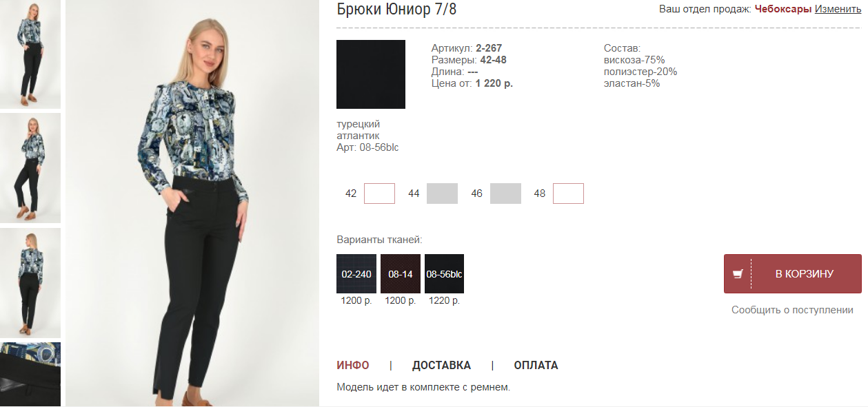Add item with В КОРЗИНУ button
This screenshot has width=868, height=407.
pyautogui.click(x=793, y=273)
